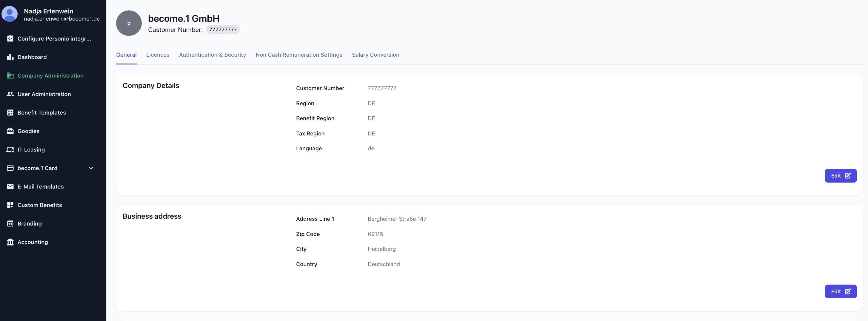
Task: Click the Company Details section heading
Action: [x=151, y=86]
